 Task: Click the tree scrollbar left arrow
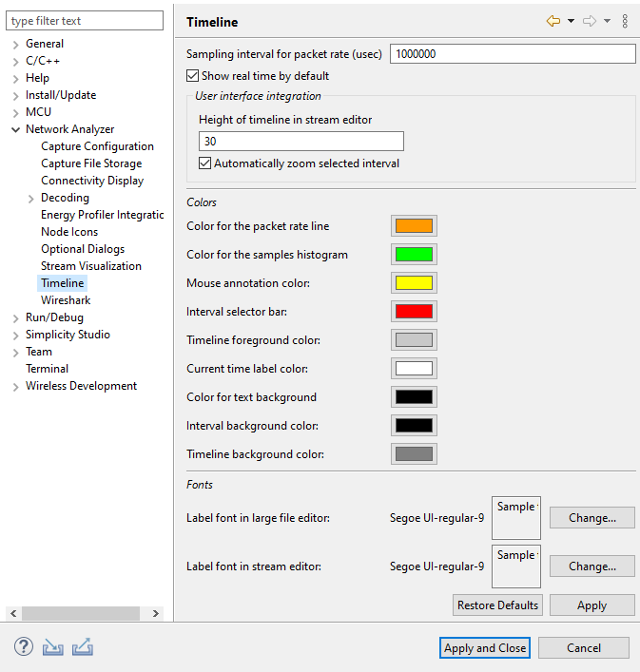(x=13, y=613)
